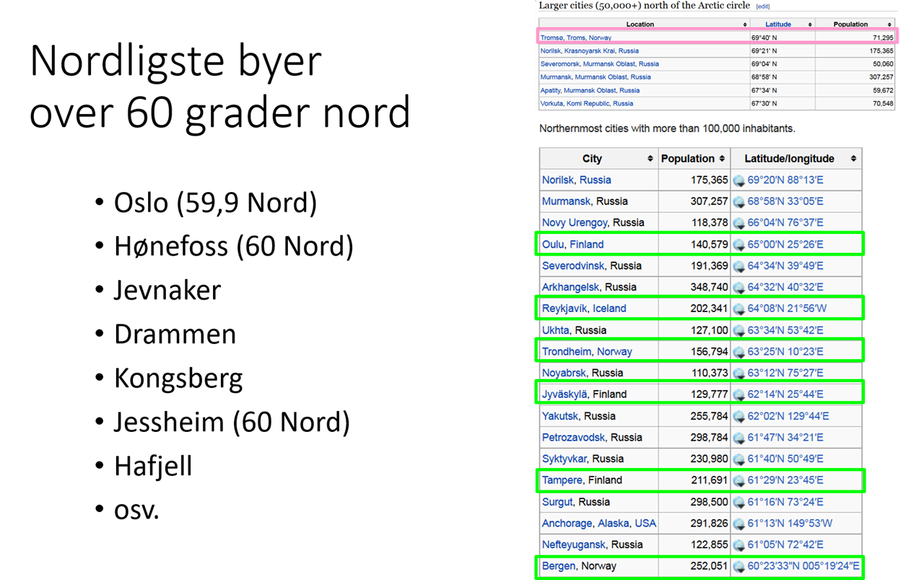Viewport: 924px width, 580px height.
Task: Open the Anchorage city link
Action: (568, 523)
